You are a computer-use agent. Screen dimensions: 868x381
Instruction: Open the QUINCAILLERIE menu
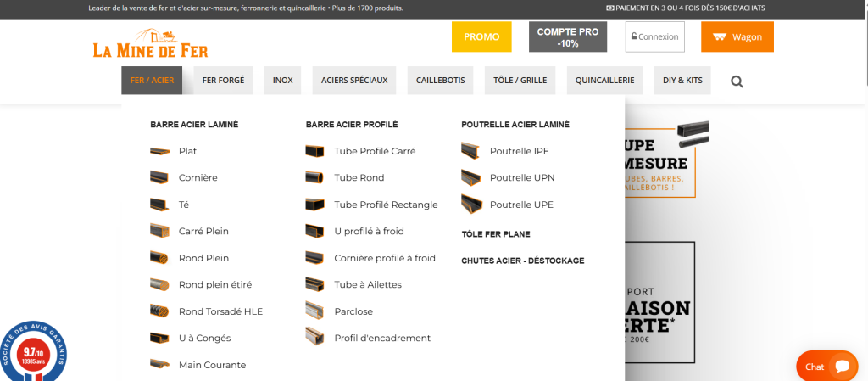[604, 81]
